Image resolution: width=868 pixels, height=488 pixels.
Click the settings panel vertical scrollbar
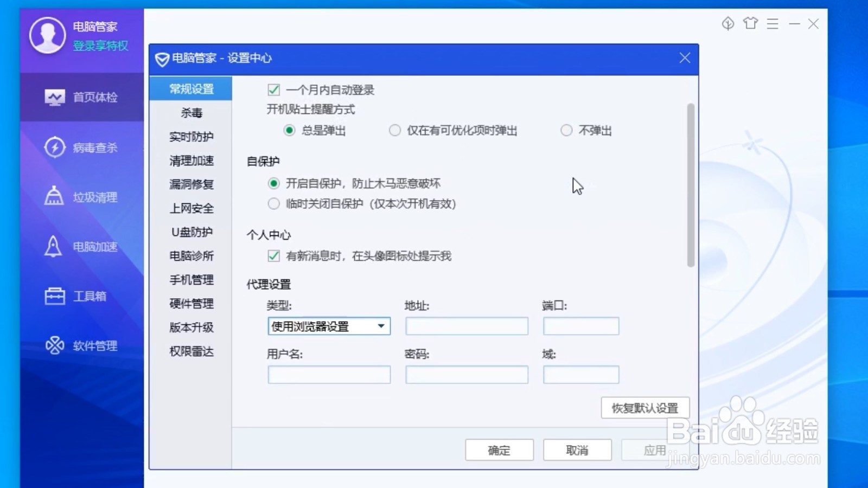tap(691, 185)
